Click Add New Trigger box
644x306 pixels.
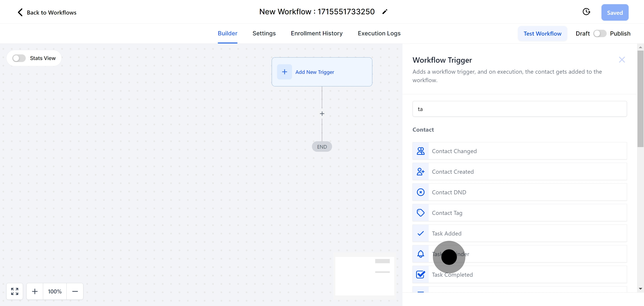322,72
